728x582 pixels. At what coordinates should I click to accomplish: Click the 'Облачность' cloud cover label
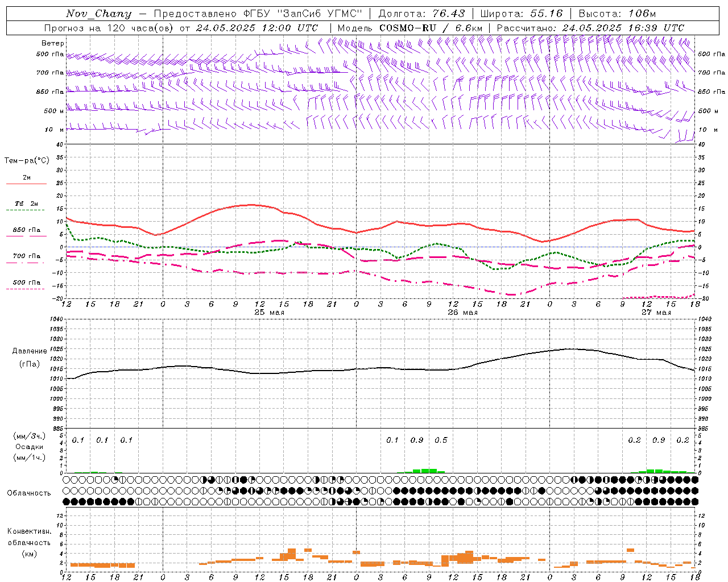pos(28,493)
